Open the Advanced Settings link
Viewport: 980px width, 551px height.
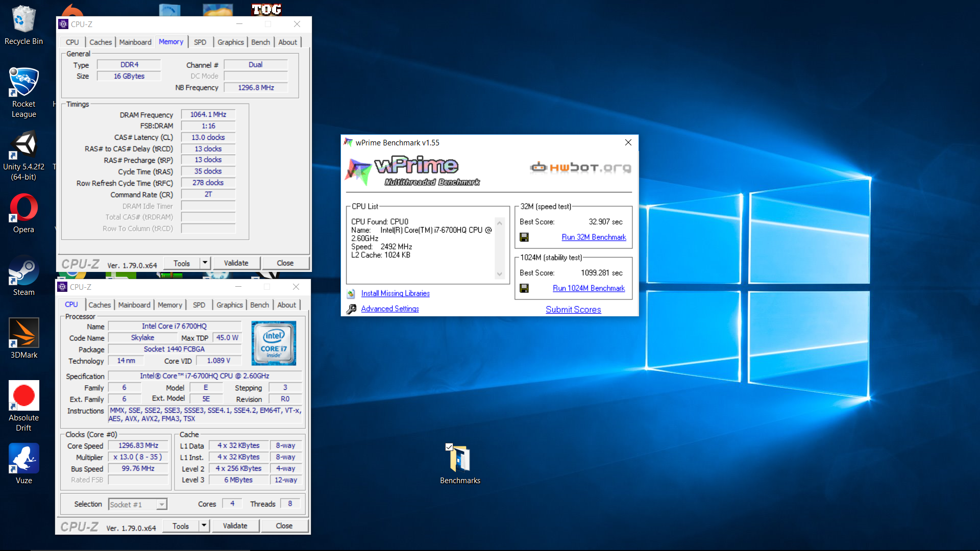click(x=390, y=309)
